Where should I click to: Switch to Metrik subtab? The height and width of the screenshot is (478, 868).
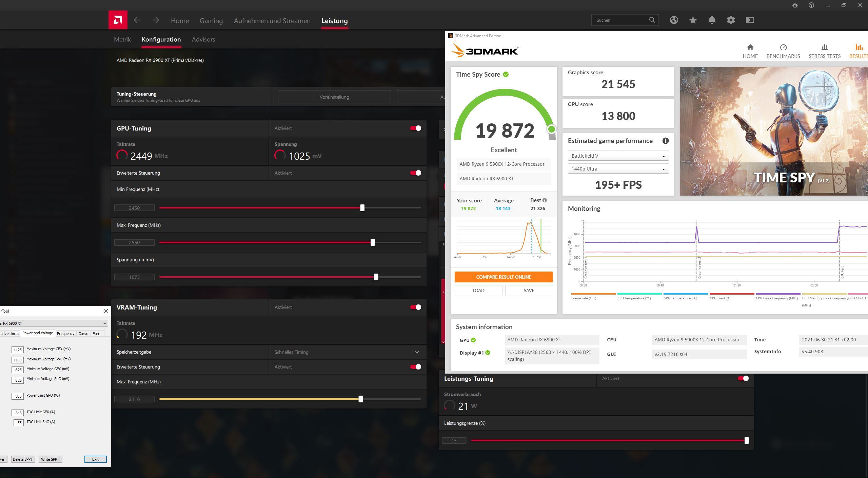click(x=122, y=39)
